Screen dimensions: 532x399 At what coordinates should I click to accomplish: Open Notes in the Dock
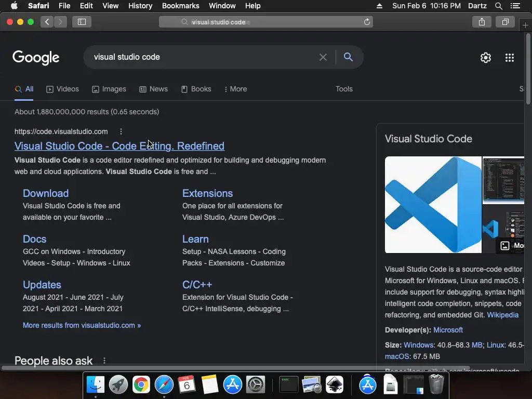point(210,385)
